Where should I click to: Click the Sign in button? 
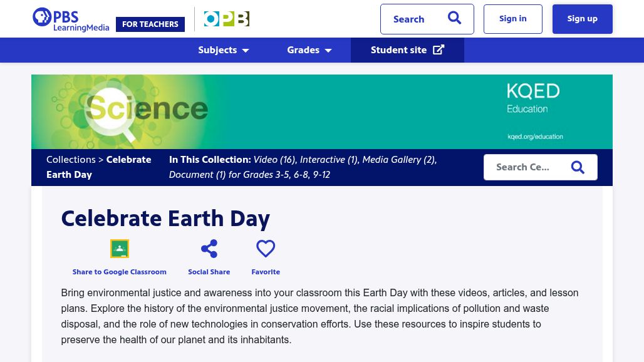tap(512, 19)
